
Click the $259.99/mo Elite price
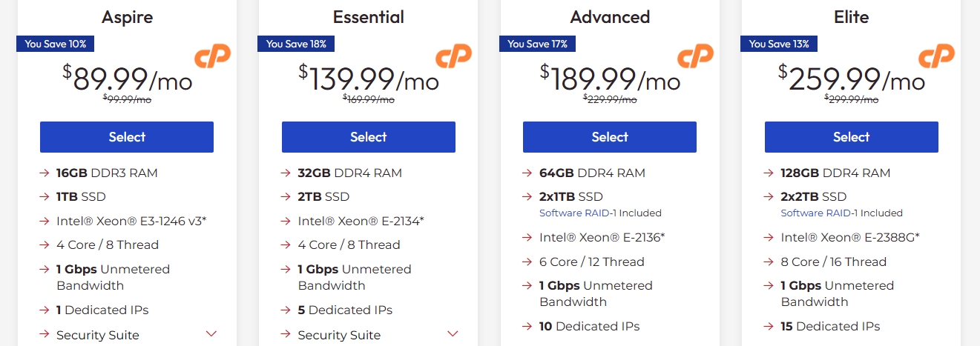click(x=851, y=79)
